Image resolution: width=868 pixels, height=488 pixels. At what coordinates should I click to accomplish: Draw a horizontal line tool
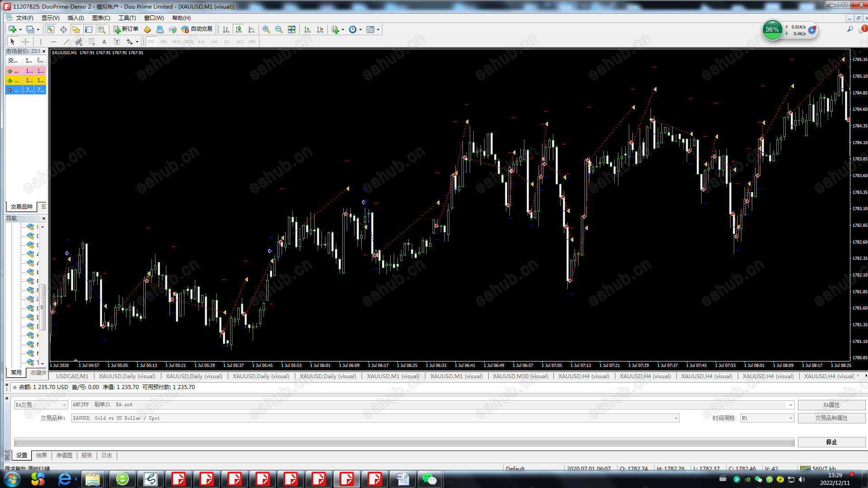tap(54, 42)
